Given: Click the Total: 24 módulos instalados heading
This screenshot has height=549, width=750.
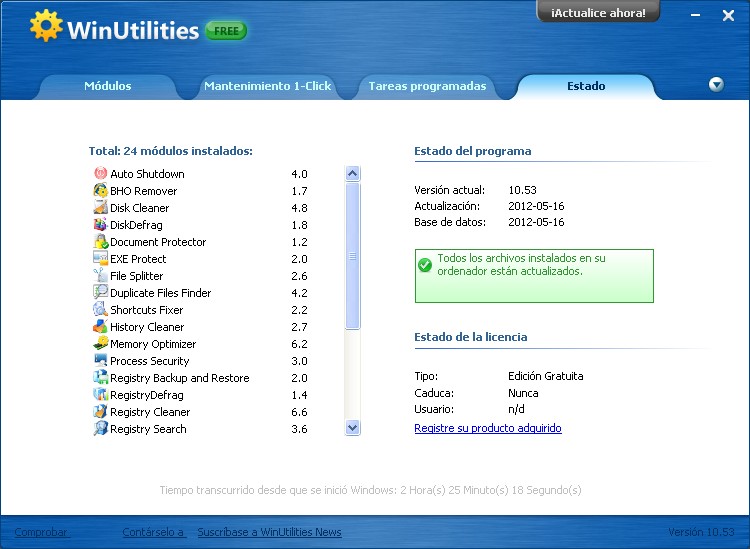Looking at the screenshot, I should [x=171, y=151].
